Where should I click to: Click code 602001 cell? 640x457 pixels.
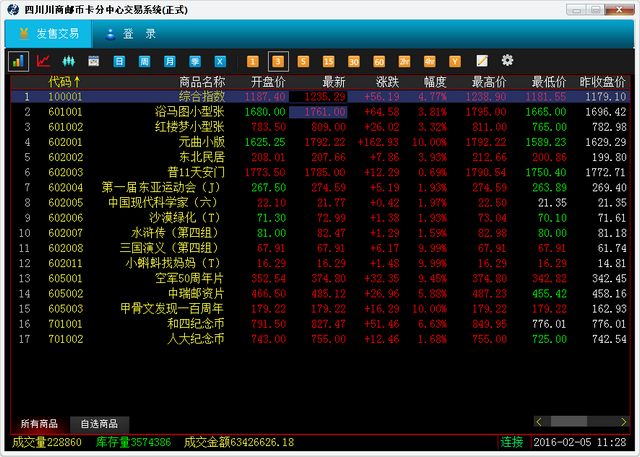65,142
